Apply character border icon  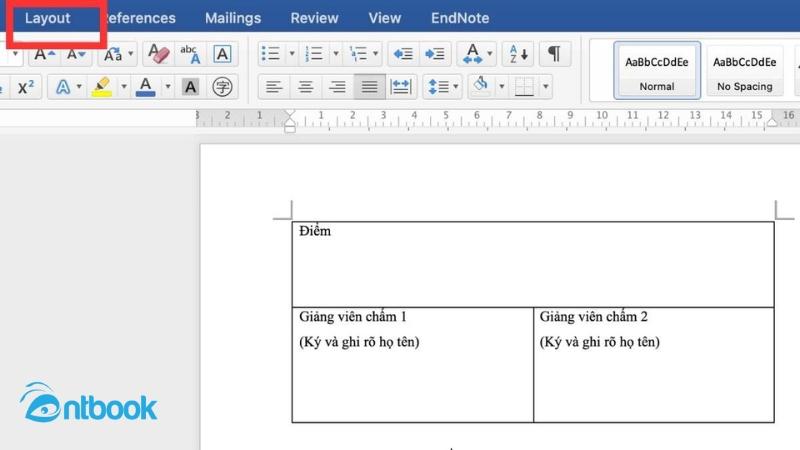pyautogui.click(x=222, y=54)
